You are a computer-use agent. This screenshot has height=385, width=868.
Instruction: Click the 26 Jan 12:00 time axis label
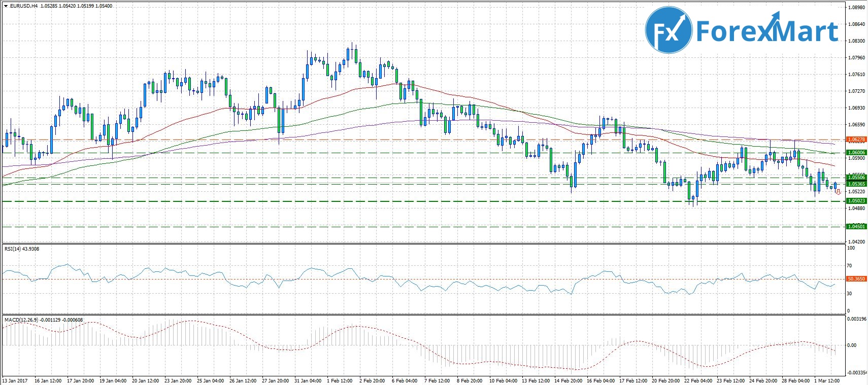coord(243,380)
